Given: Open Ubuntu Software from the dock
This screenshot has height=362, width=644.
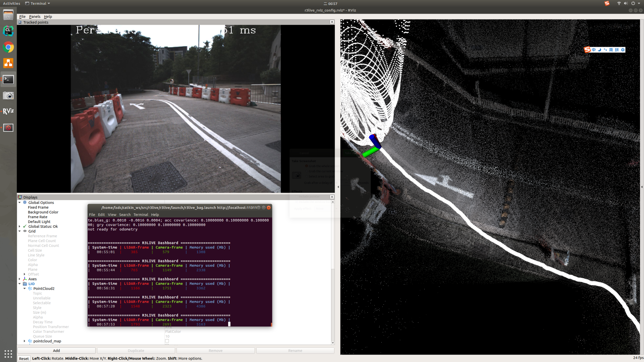Looking at the screenshot, I should (8, 63).
